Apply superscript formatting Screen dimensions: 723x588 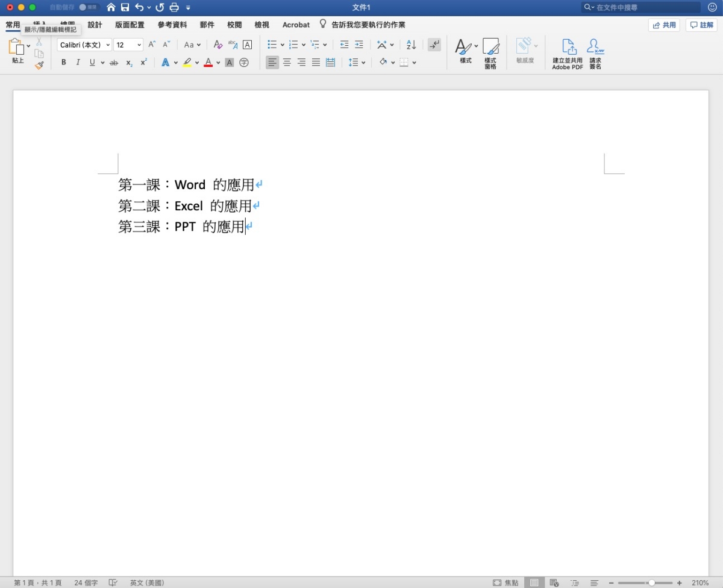[x=143, y=63]
